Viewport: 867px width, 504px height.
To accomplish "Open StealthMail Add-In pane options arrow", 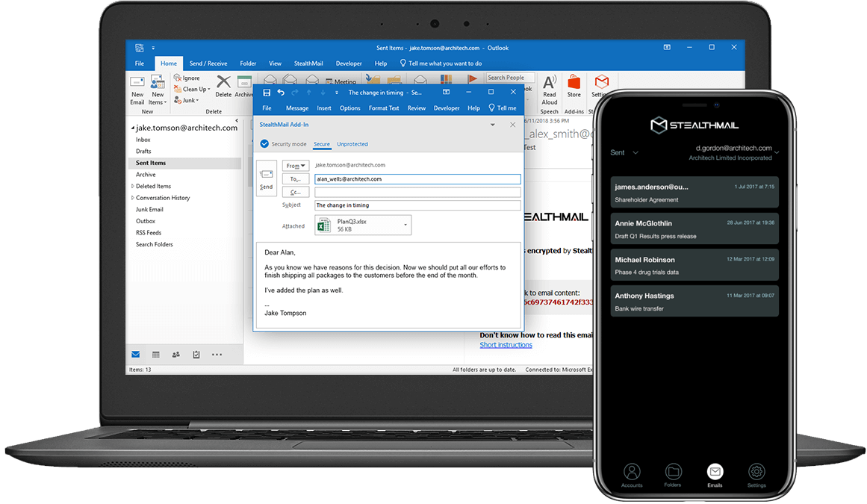I will tap(492, 125).
